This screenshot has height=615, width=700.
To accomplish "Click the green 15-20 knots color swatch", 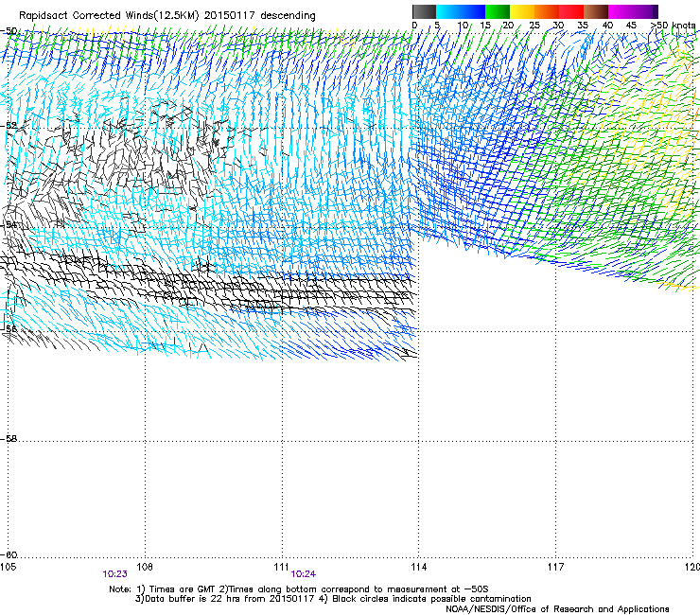I will pos(498,11).
